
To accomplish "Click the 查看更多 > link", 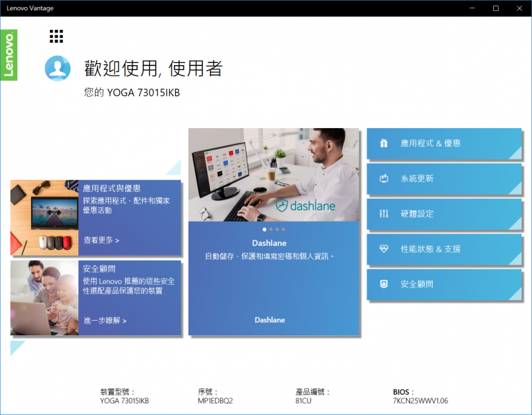I will [101, 240].
